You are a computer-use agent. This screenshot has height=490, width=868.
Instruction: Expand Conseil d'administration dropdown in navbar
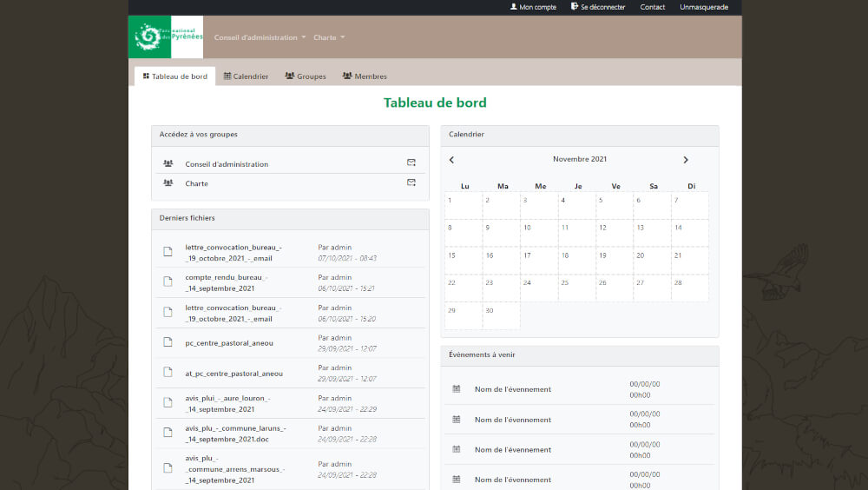click(260, 37)
